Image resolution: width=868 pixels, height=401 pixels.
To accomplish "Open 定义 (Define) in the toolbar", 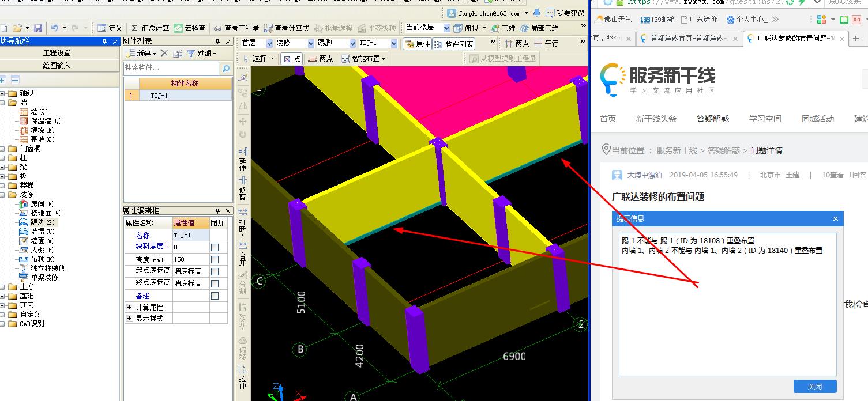I will pyautogui.click(x=110, y=28).
